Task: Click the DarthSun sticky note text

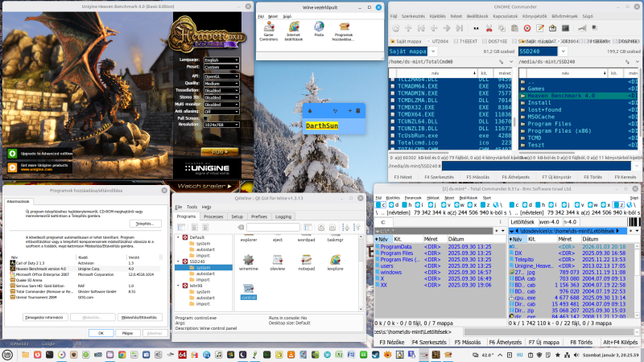Action: tap(322, 125)
